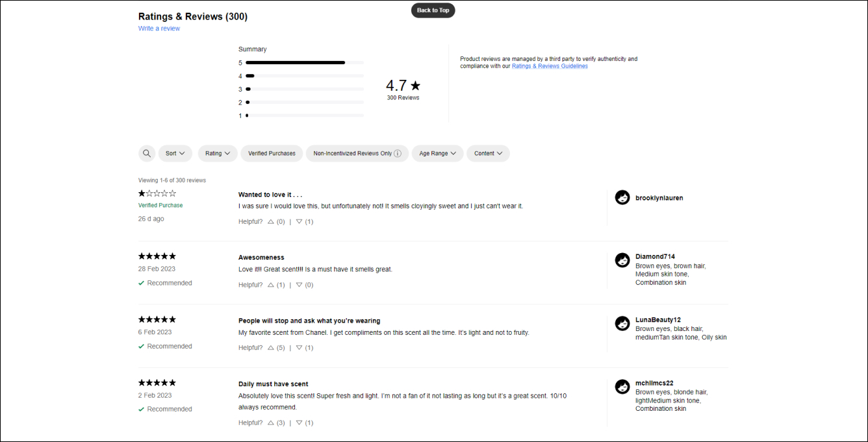868x442 pixels.
Task: Click username mchllmcs22
Action: 654,383
